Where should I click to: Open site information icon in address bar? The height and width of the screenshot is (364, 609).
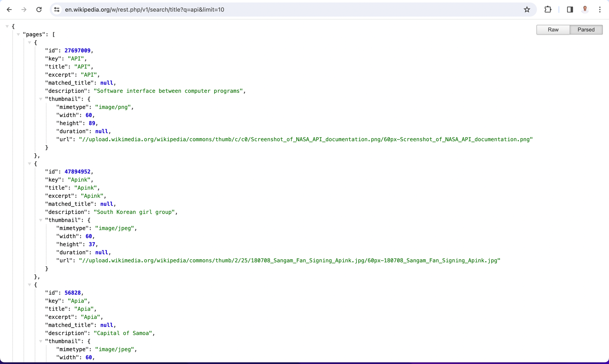tap(57, 10)
